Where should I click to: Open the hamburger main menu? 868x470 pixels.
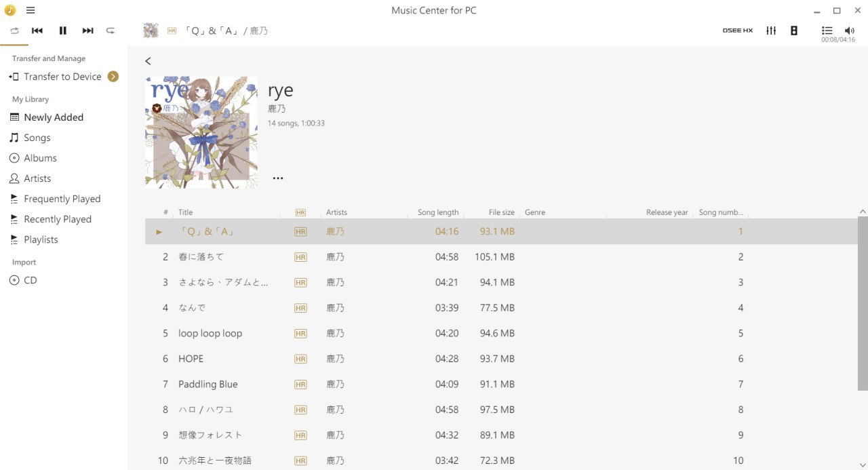31,10
